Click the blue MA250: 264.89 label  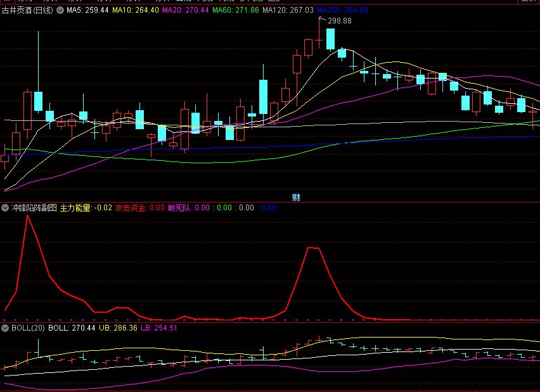pos(342,10)
